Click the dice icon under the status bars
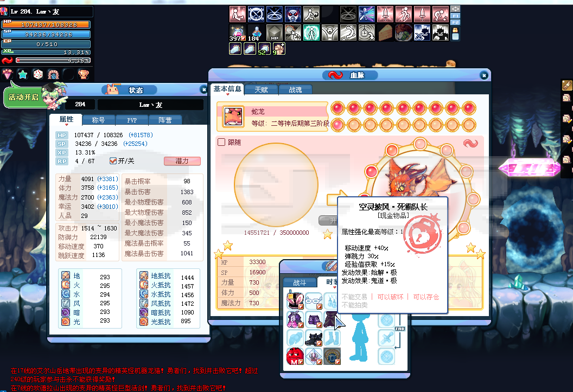Image resolution: width=573 pixels, height=392 pixels. pos(38,74)
